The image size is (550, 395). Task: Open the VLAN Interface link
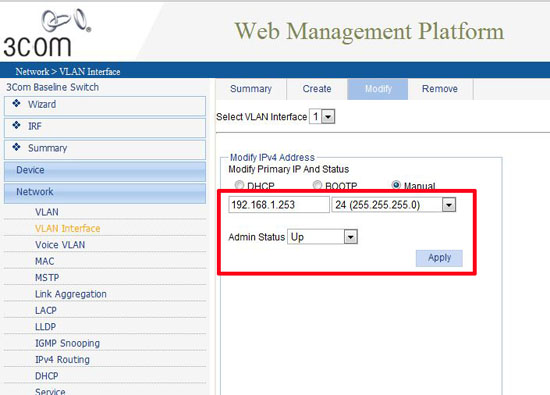pos(68,229)
